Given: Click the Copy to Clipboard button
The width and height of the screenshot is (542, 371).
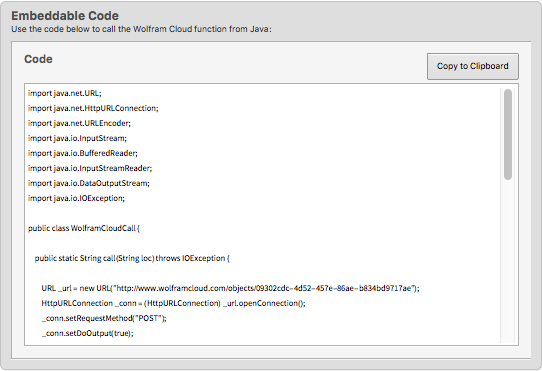Looking at the screenshot, I should tap(473, 66).
